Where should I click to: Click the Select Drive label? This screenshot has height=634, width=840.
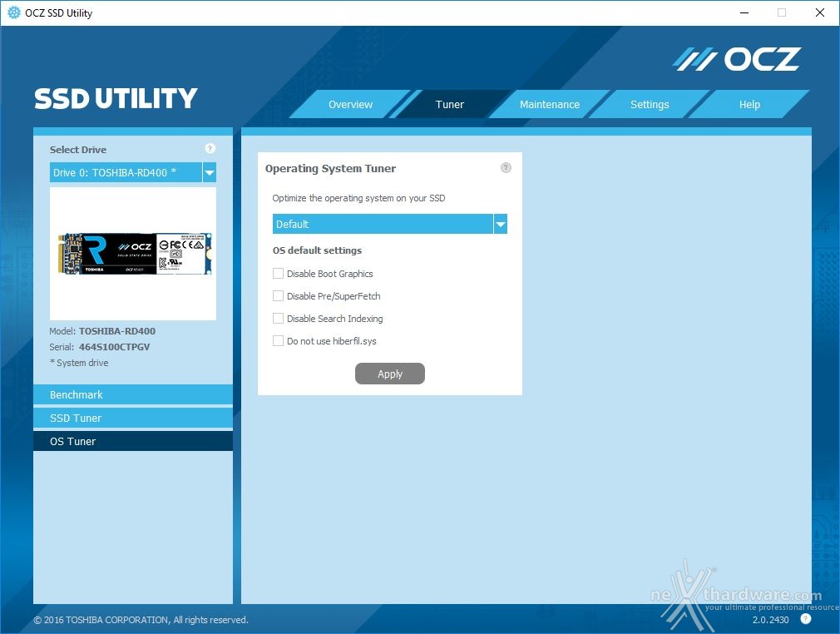tap(78, 150)
